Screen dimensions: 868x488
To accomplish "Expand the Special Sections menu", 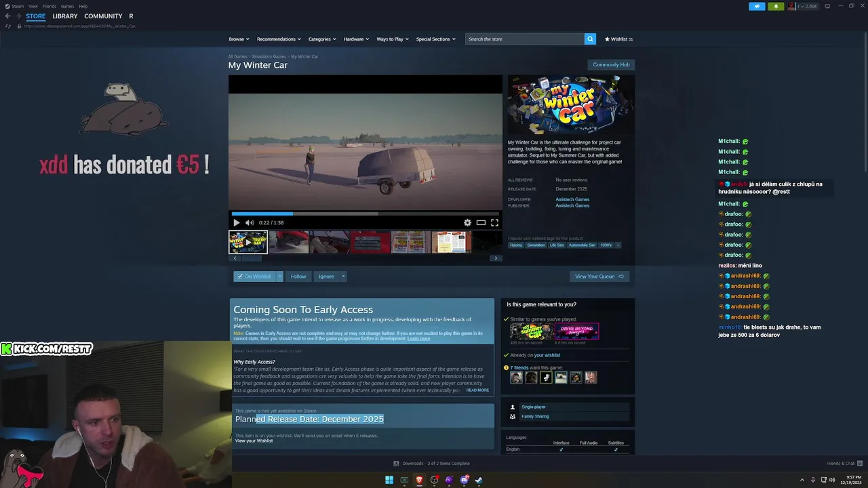I will click(435, 39).
